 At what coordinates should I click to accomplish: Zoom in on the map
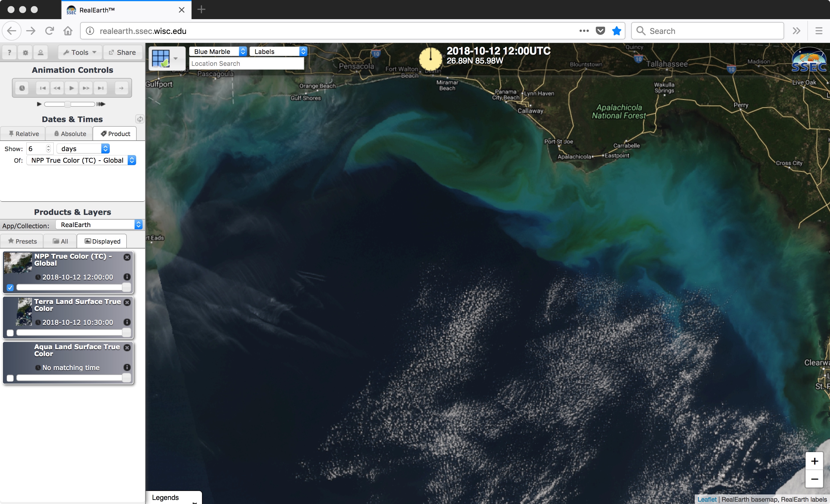click(814, 461)
